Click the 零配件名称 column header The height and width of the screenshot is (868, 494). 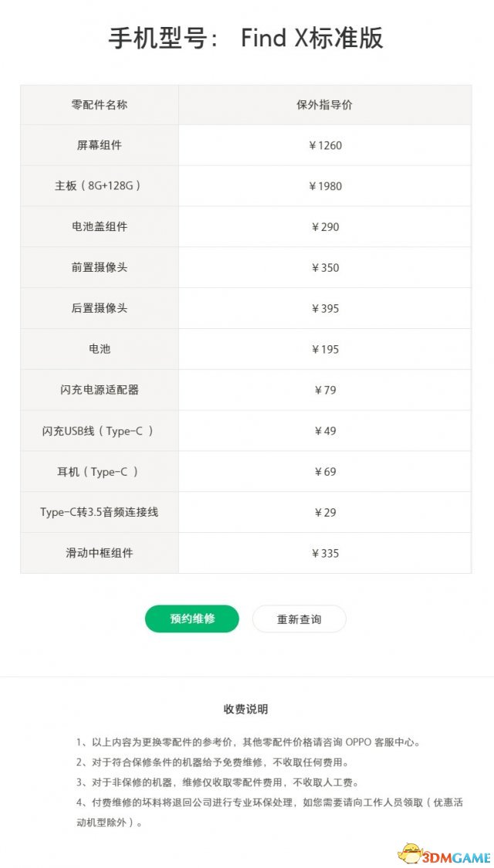tap(100, 104)
